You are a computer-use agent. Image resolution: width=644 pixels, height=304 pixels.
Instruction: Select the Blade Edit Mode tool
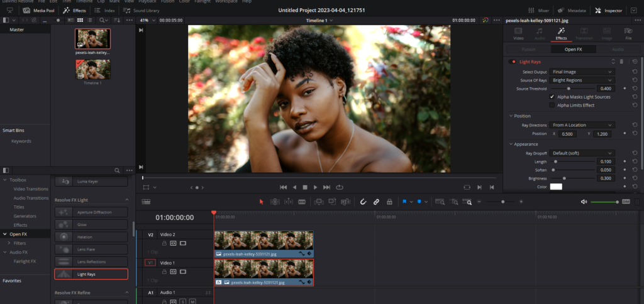(x=302, y=202)
